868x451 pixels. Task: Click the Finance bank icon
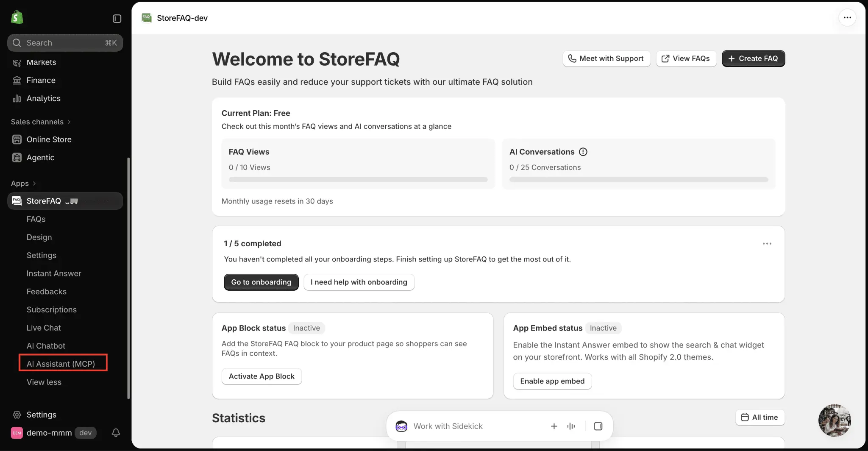(x=17, y=80)
